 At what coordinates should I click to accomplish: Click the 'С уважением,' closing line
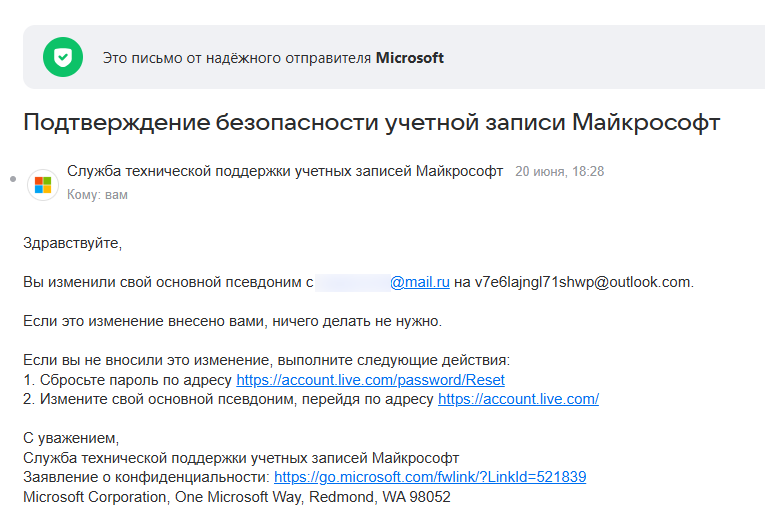71,438
